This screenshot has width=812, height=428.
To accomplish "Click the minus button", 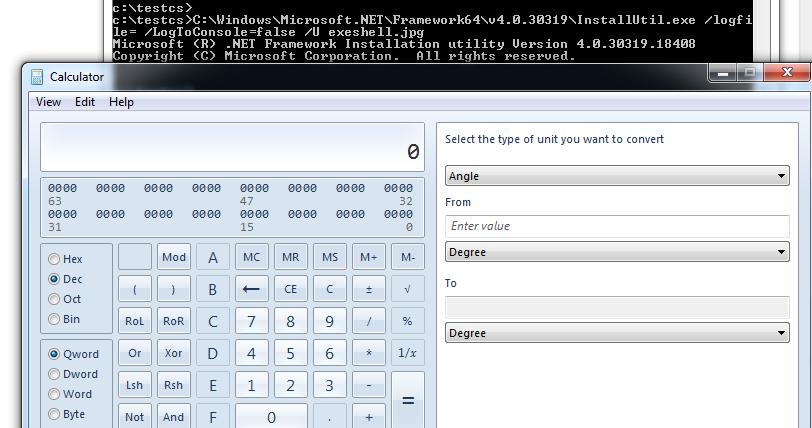I will click(369, 386).
